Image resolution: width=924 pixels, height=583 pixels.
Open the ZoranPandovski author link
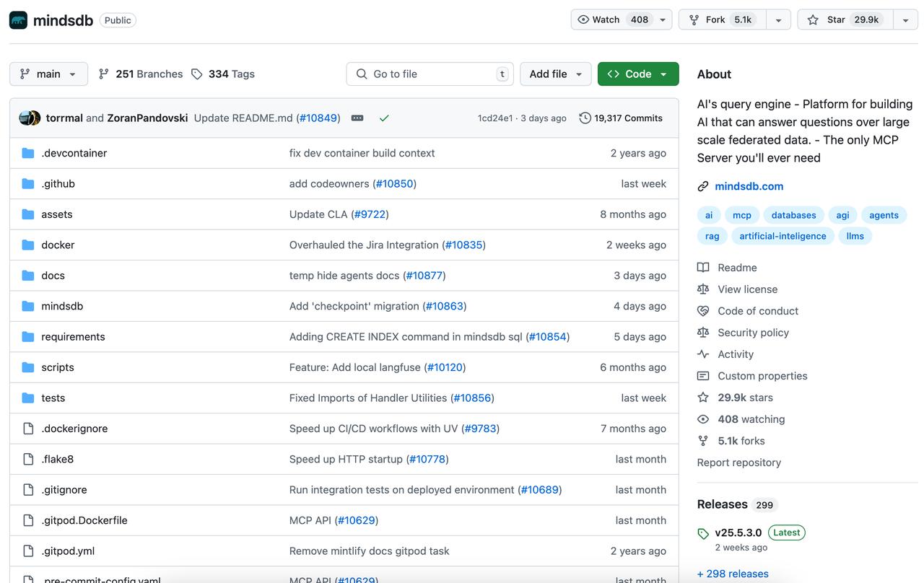click(147, 118)
